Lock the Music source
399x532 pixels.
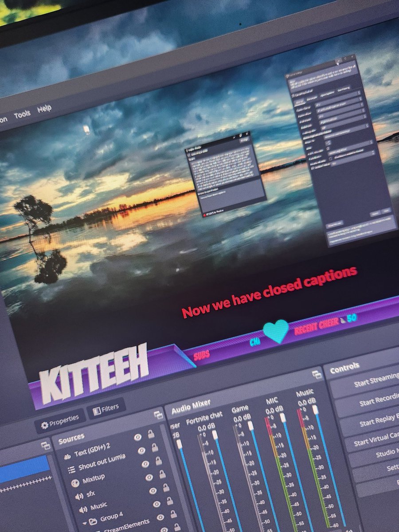pos(166,488)
